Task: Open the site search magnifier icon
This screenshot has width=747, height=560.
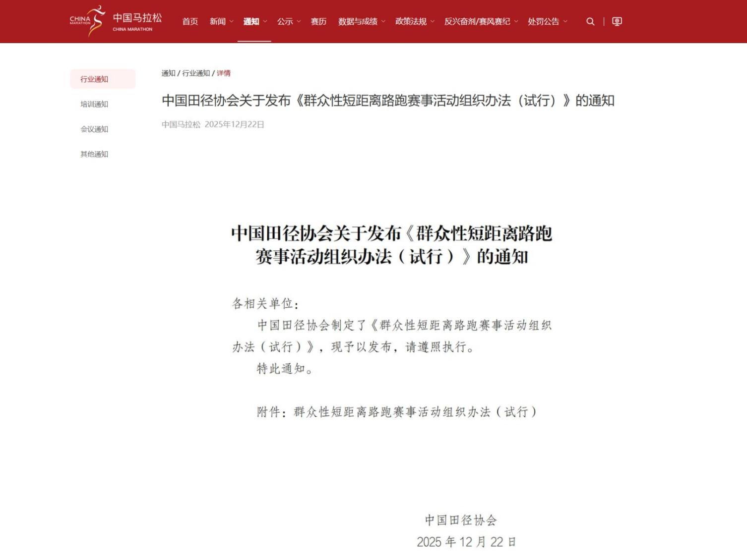Action: pos(590,21)
